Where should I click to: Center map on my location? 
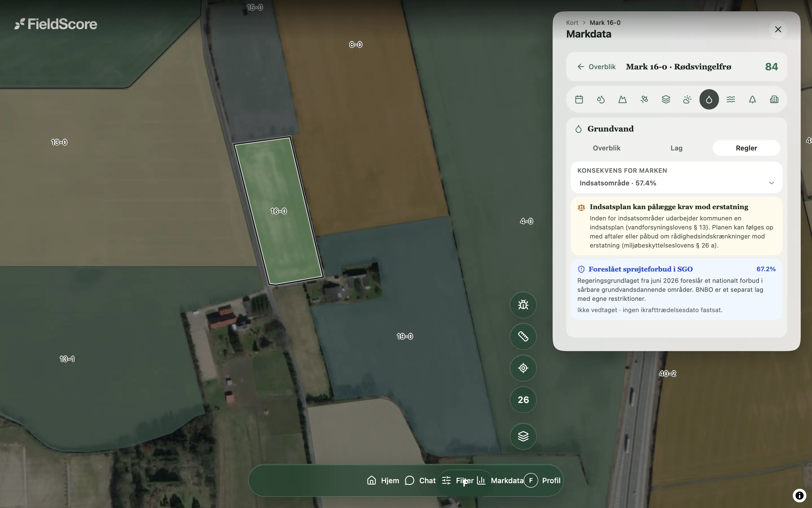click(523, 368)
